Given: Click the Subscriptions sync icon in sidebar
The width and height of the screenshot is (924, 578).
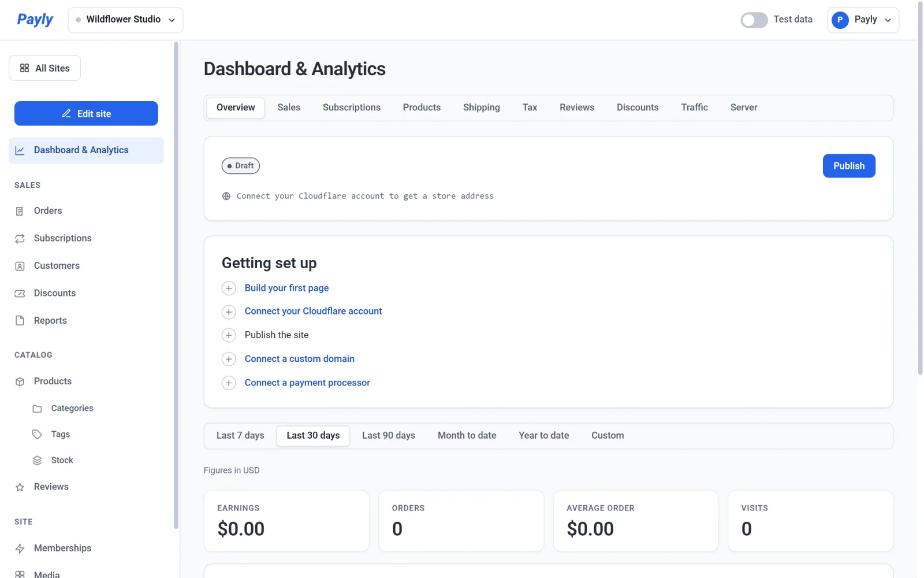Looking at the screenshot, I should tap(20, 238).
